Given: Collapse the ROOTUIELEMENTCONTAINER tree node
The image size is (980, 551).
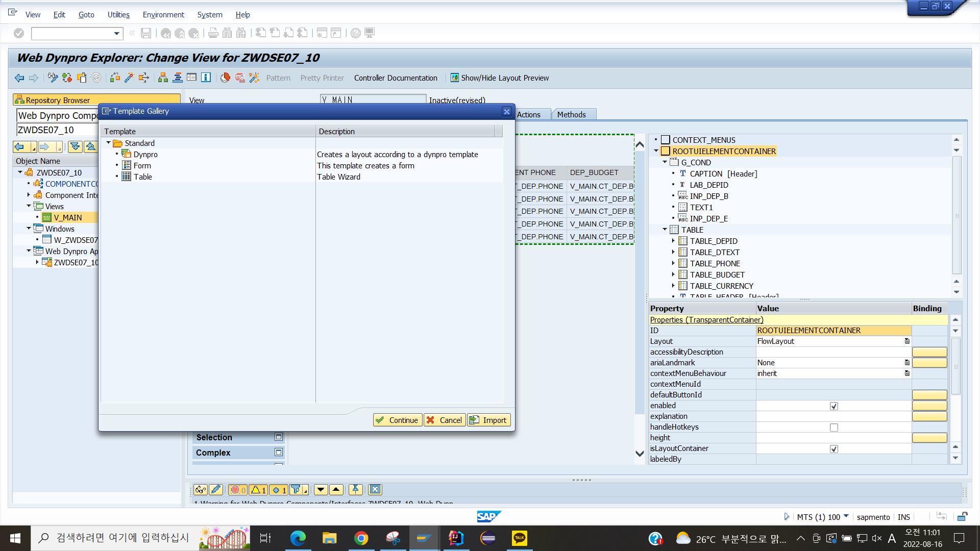Looking at the screenshot, I should [656, 151].
